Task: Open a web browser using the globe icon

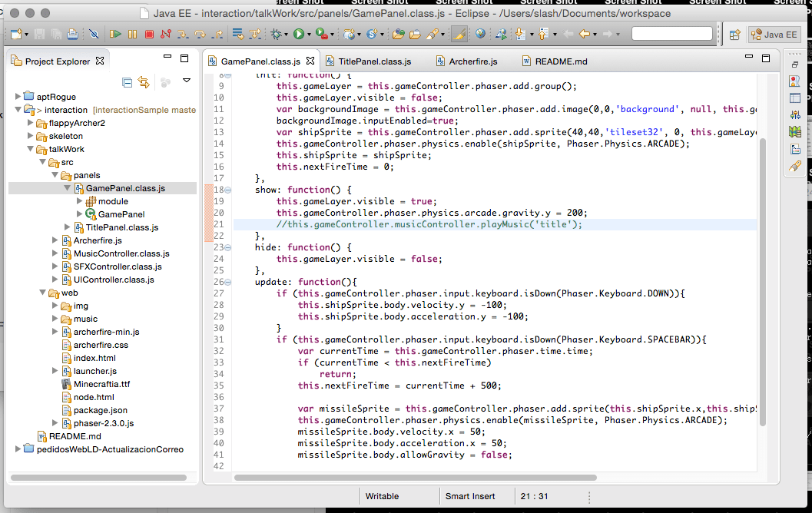Action: coord(479,33)
